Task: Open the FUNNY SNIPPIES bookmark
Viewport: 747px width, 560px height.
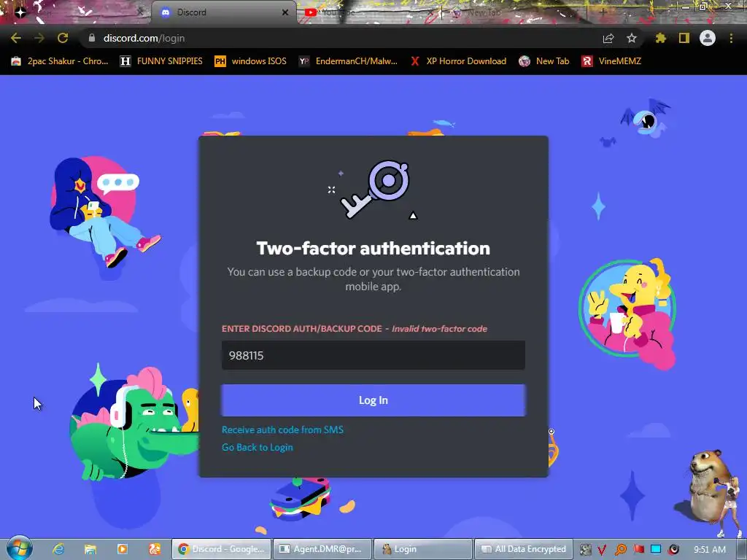Action: pyautogui.click(x=161, y=61)
